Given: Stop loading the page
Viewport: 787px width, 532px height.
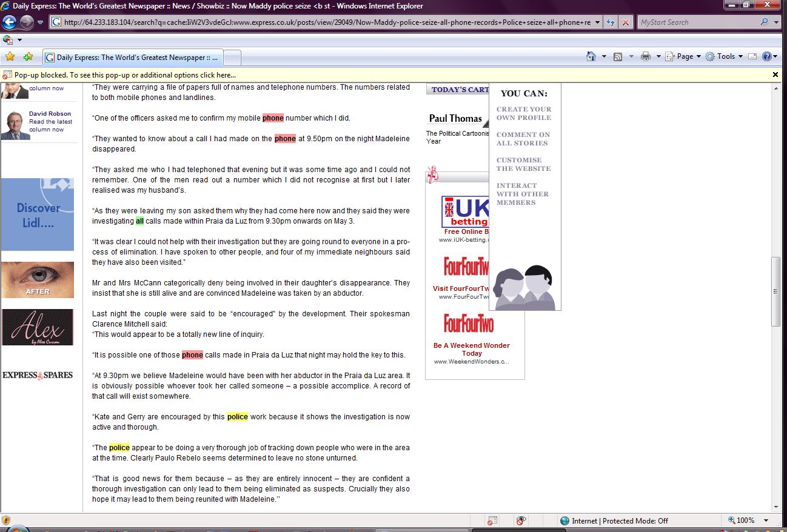Looking at the screenshot, I should coord(626,22).
